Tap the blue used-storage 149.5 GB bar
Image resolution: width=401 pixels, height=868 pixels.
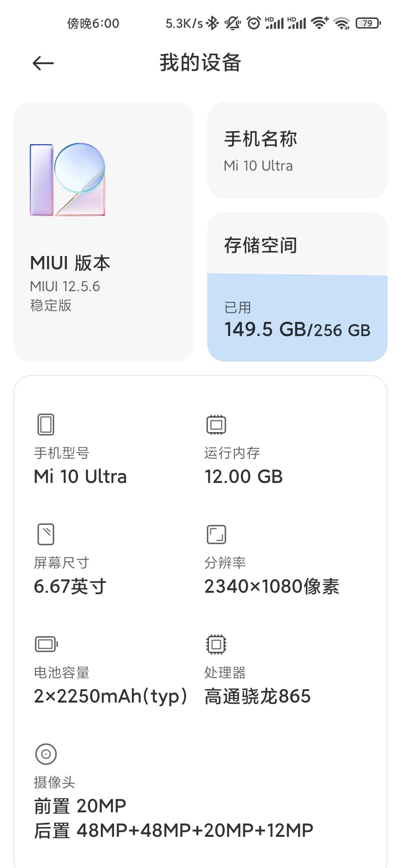click(x=297, y=318)
